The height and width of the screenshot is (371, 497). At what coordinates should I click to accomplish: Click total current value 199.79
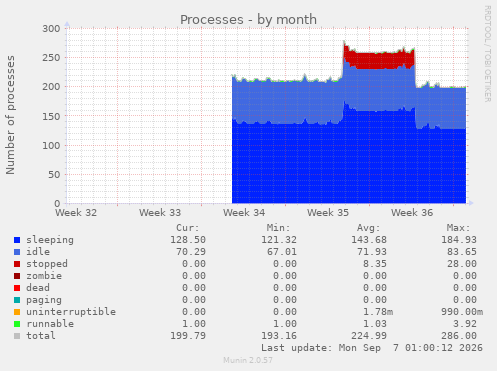(x=188, y=336)
